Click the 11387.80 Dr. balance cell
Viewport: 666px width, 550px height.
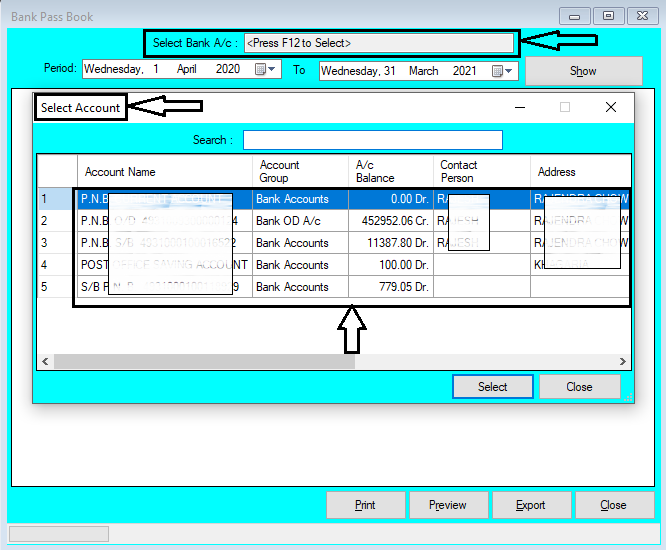click(x=391, y=243)
